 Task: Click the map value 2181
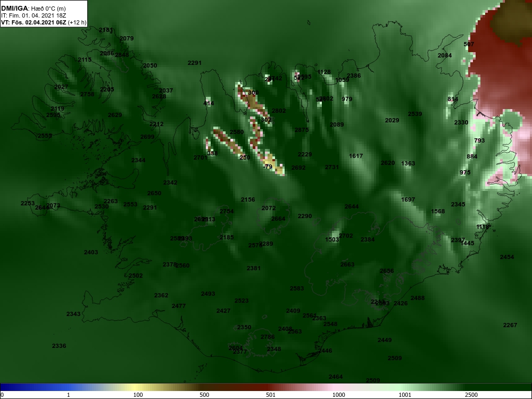[105, 30]
